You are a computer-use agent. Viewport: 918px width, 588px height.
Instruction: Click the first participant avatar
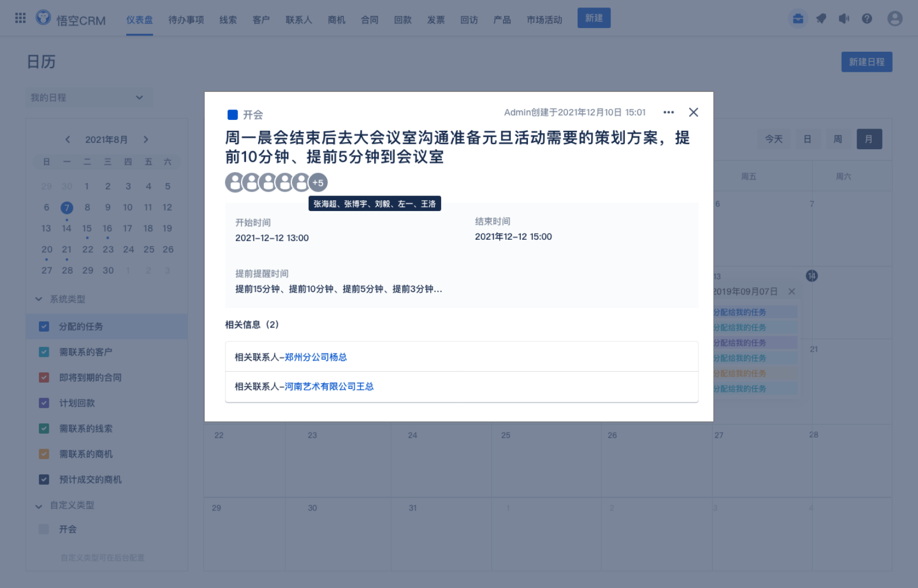[x=234, y=182]
